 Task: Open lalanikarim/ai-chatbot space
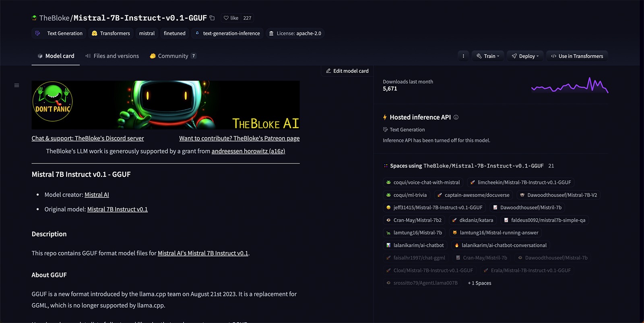pyautogui.click(x=415, y=245)
